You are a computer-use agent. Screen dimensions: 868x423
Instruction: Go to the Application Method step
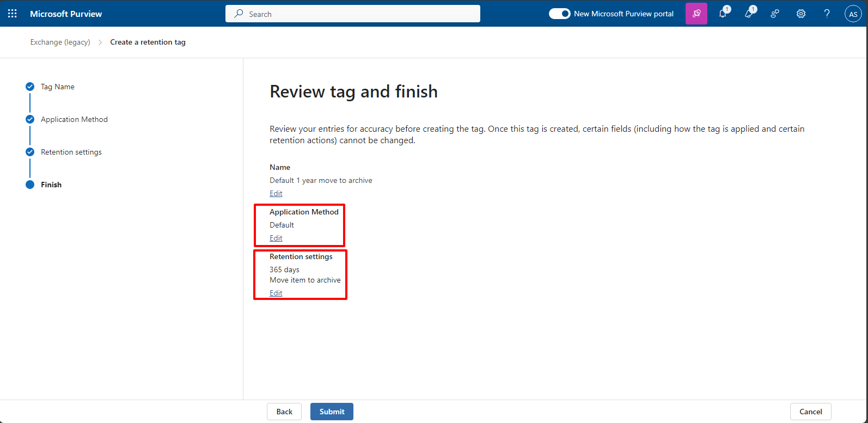click(74, 119)
